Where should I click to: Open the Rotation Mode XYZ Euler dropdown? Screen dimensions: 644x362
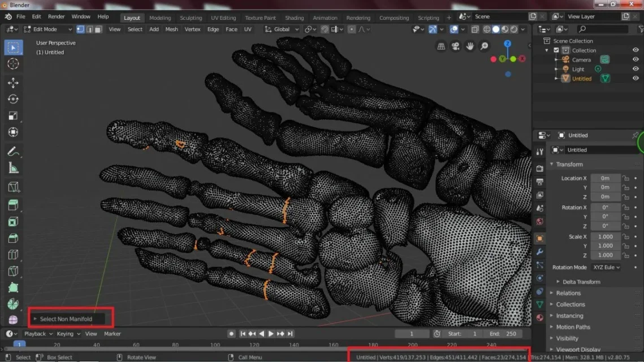[x=606, y=268]
